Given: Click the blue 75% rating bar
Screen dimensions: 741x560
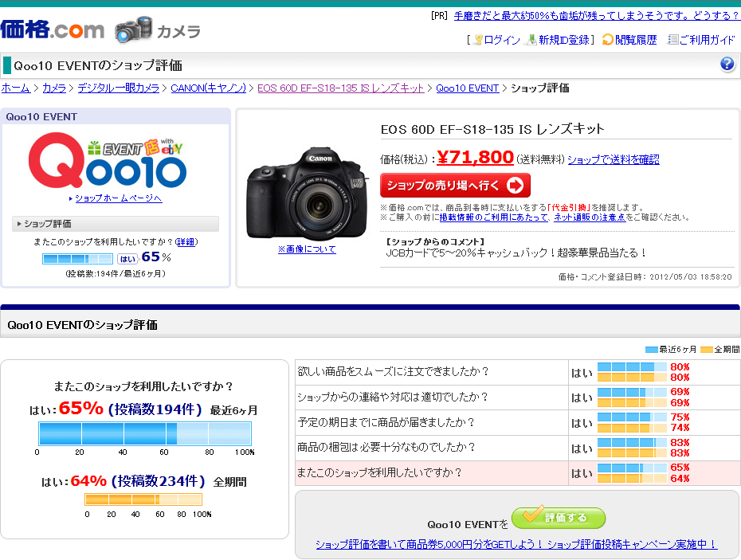Looking at the screenshot, I should [x=633, y=417].
